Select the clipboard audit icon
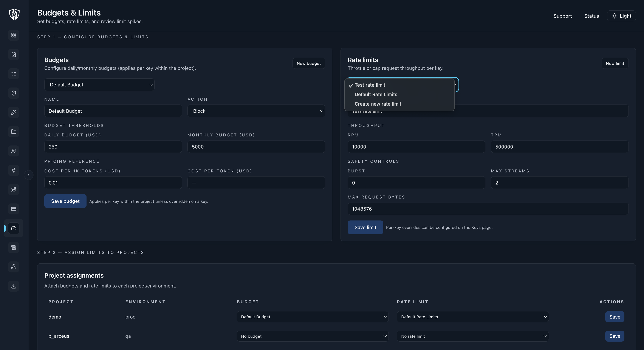The width and height of the screenshot is (644, 350). point(14,54)
